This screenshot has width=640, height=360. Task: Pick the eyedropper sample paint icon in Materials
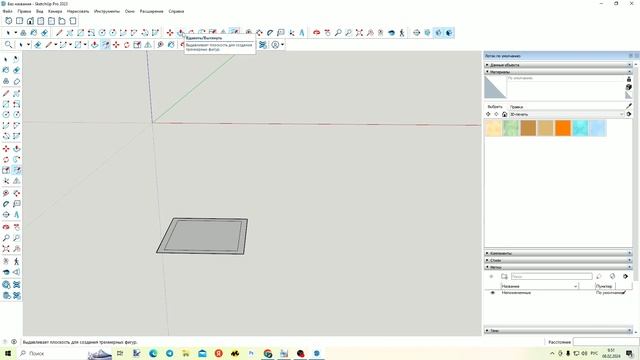(629, 106)
